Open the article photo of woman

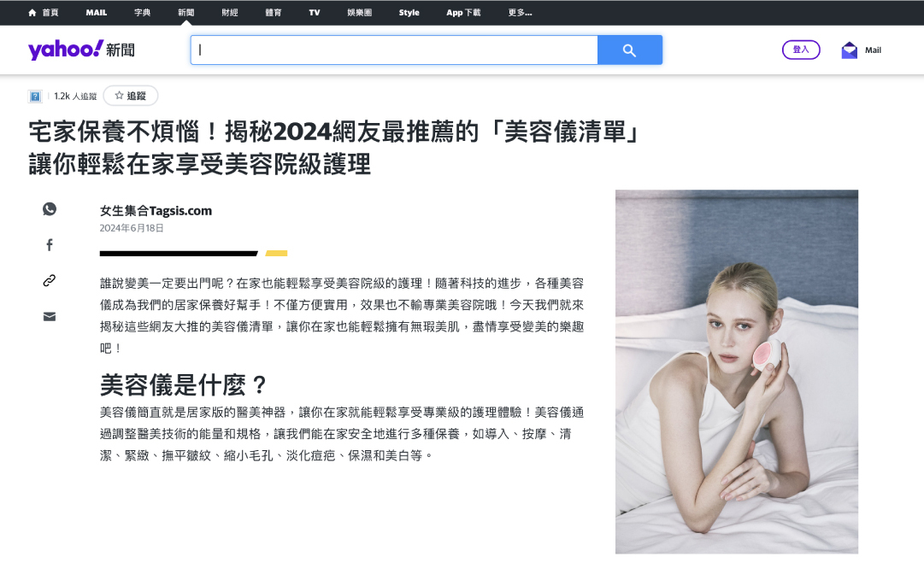pyautogui.click(x=736, y=372)
